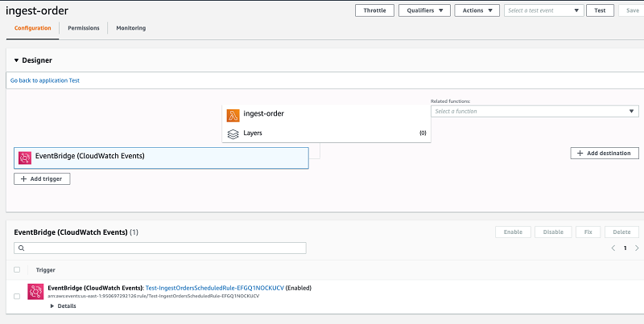Select the ingest-order function node in Designer
Viewport: 644px width, 324px height.
pos(326,114)
